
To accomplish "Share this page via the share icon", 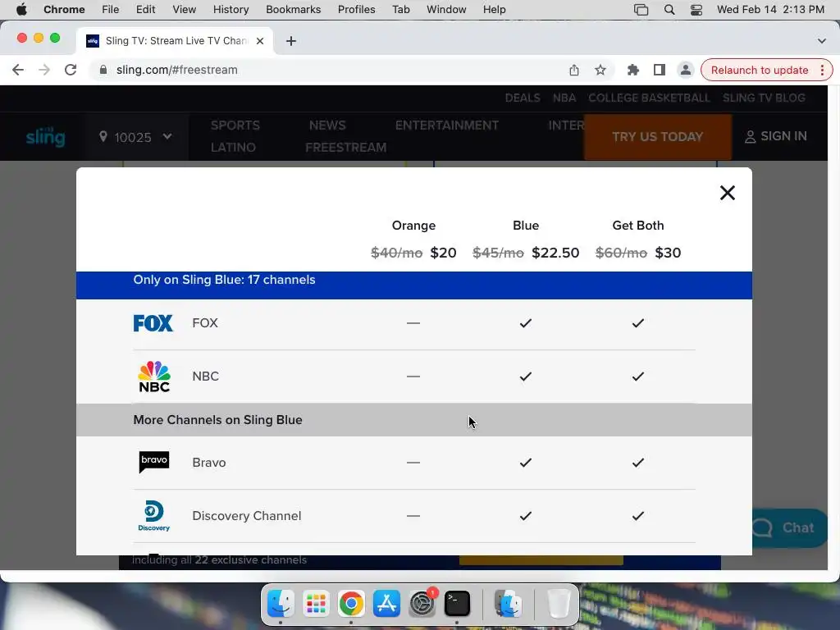I will coord(573,71).
